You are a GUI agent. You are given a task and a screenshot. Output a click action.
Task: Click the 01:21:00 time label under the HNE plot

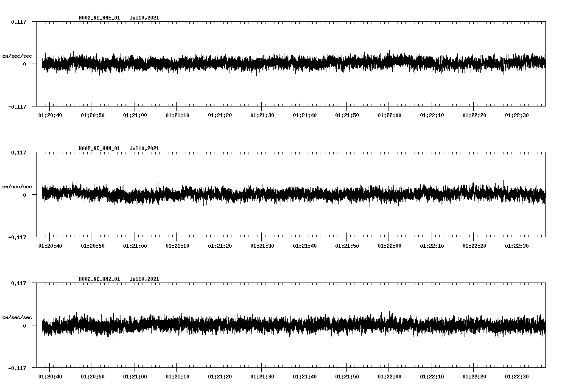click(135, 115)
